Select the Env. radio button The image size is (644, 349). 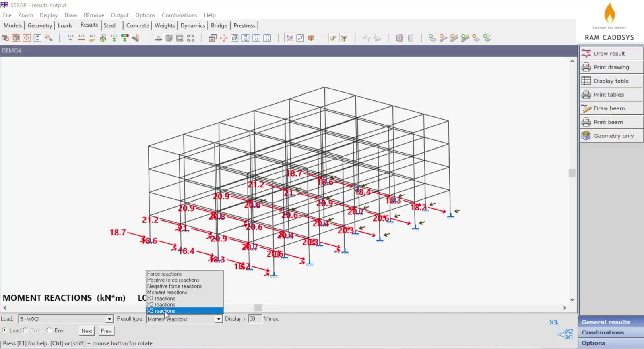click(x=49, y=330)
